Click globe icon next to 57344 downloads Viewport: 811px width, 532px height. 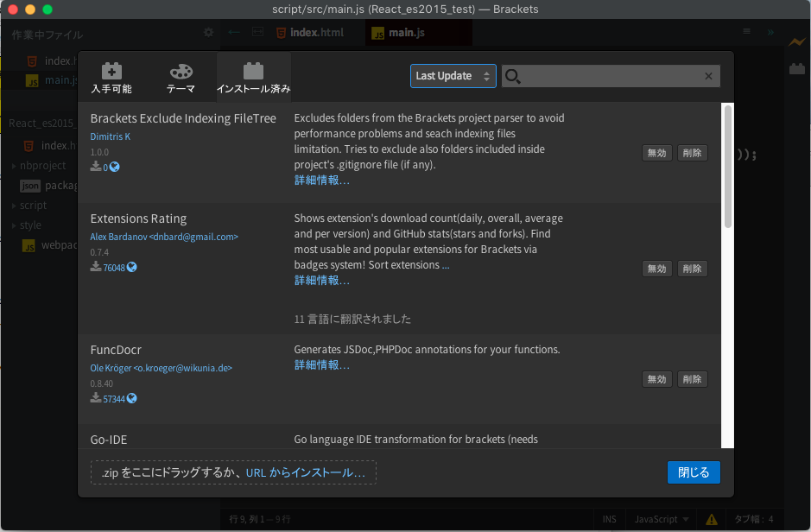click(x=132, y=398)
